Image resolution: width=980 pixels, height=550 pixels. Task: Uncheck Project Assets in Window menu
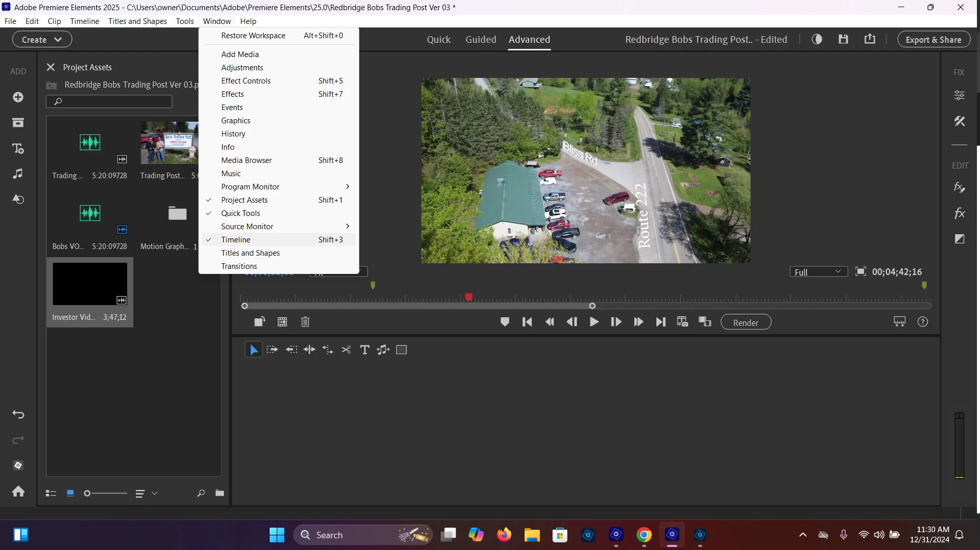coord(244,200)
